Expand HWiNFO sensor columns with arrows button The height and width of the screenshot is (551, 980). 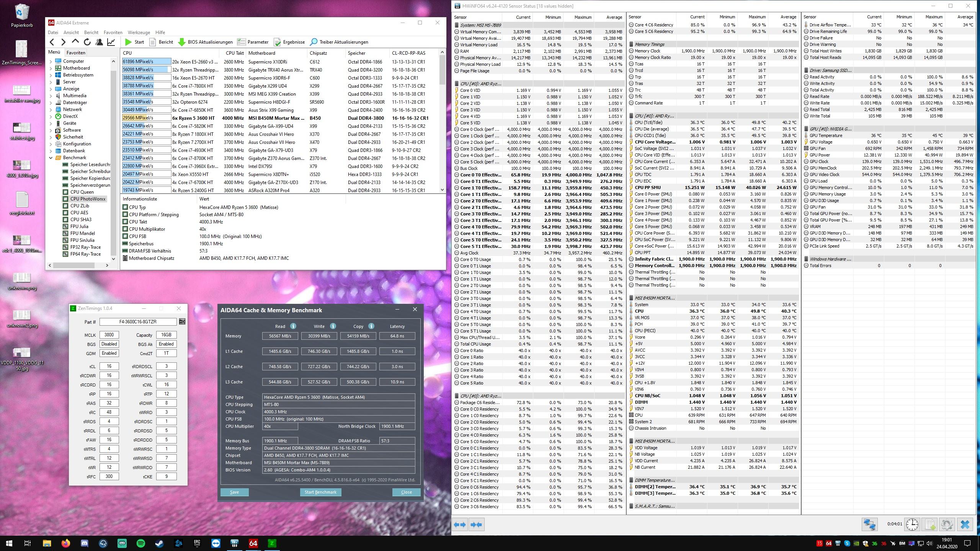(460, 525)
